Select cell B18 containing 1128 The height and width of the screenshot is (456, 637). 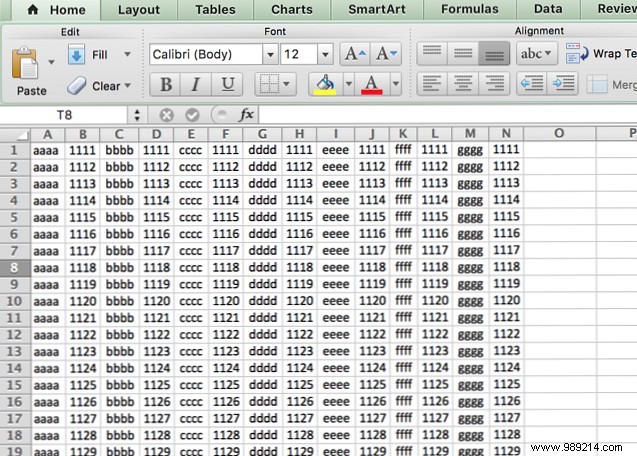click(x=82, y=435)
